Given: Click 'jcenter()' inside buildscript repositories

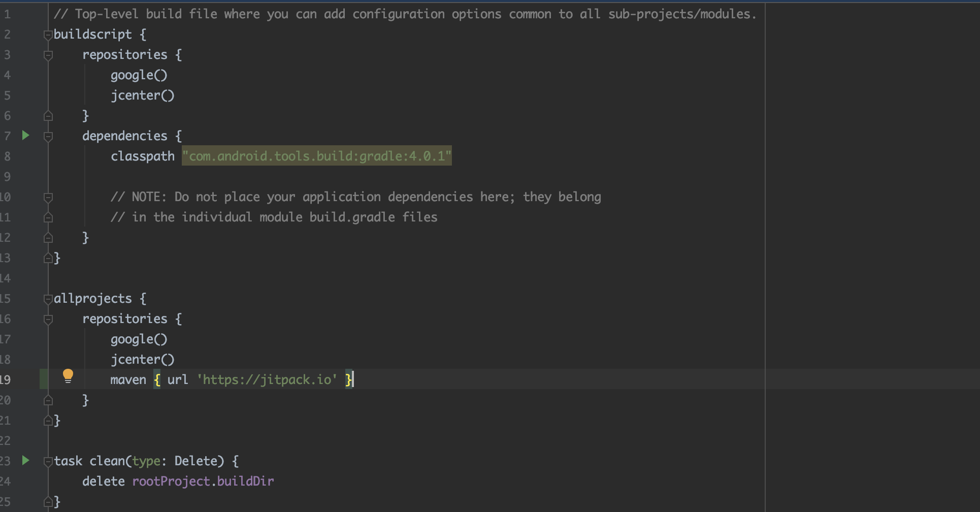Looking at the screenshot, I should [x=143, y=95].
